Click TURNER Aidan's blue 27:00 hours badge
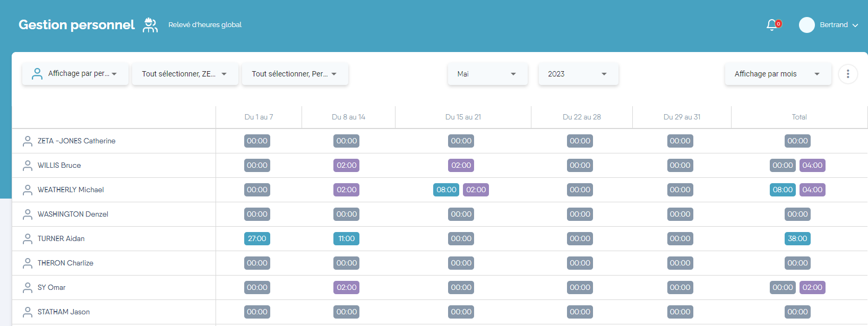Image resolution: width=868 pixels, height=326 pixels. coord(257,239)
